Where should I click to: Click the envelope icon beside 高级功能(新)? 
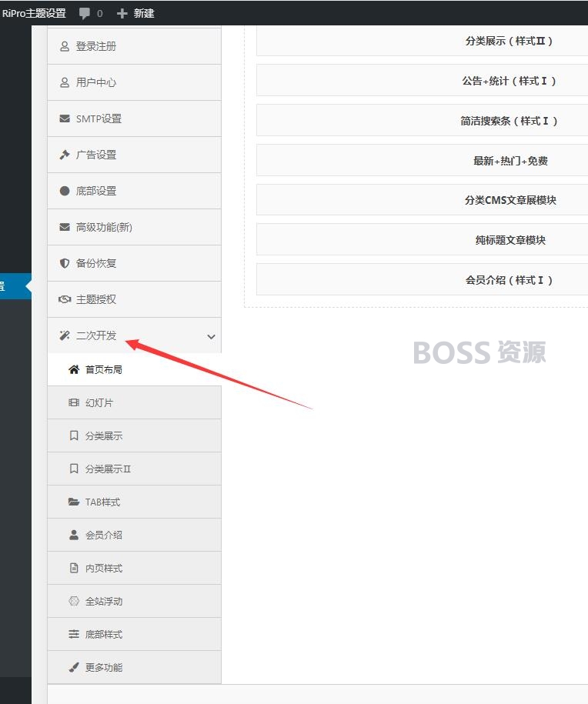[x=65, y=227]
